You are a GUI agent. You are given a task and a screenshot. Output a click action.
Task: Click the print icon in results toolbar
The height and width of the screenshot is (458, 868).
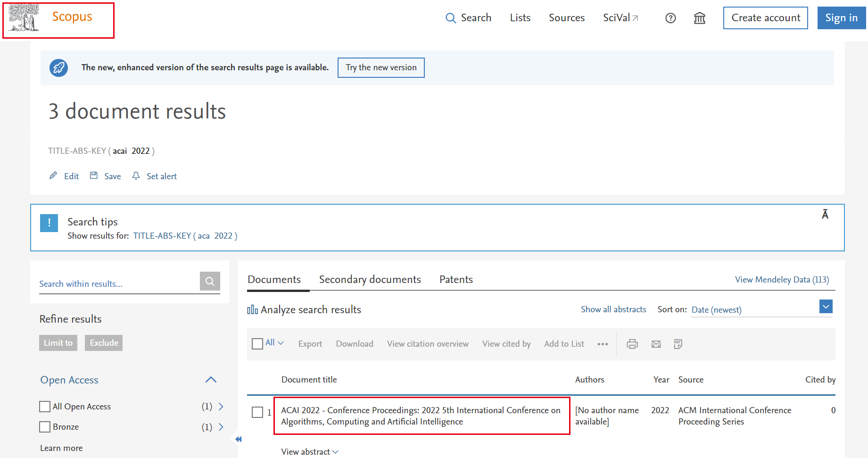pos(632,344)
